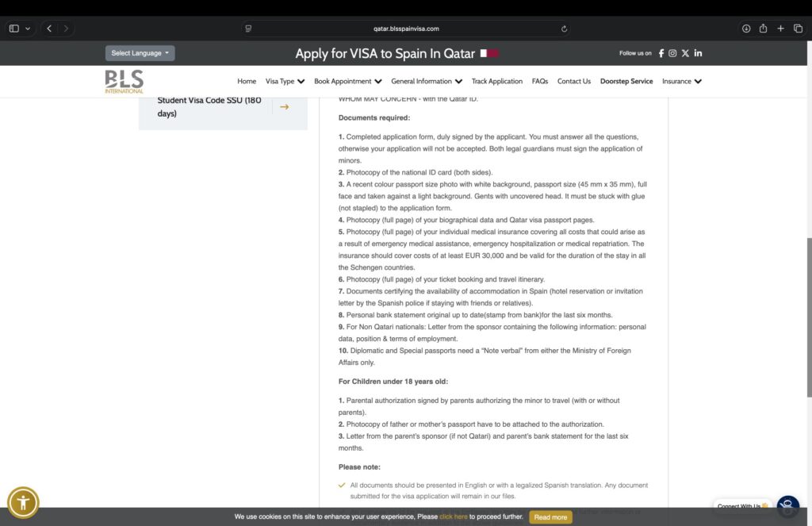
Task: Click the qatar.blsspainvisa.com address field
Action: pos(406,29)
